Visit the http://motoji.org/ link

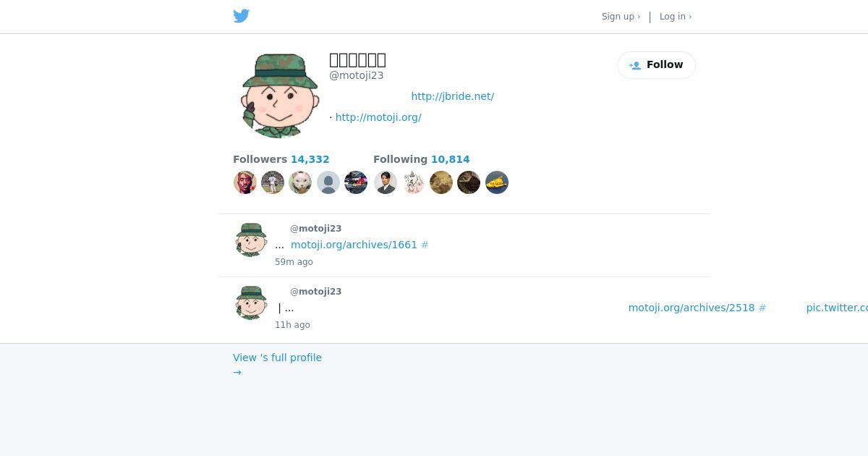point(378,117)
